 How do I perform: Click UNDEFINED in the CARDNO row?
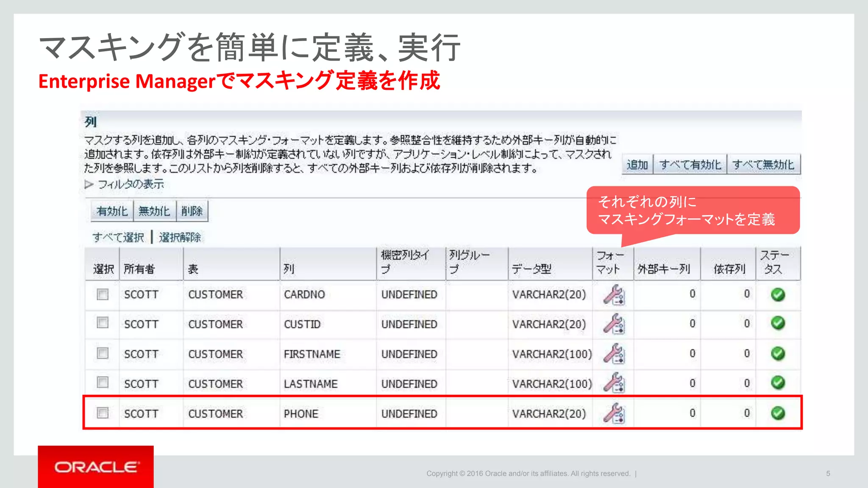409,294
